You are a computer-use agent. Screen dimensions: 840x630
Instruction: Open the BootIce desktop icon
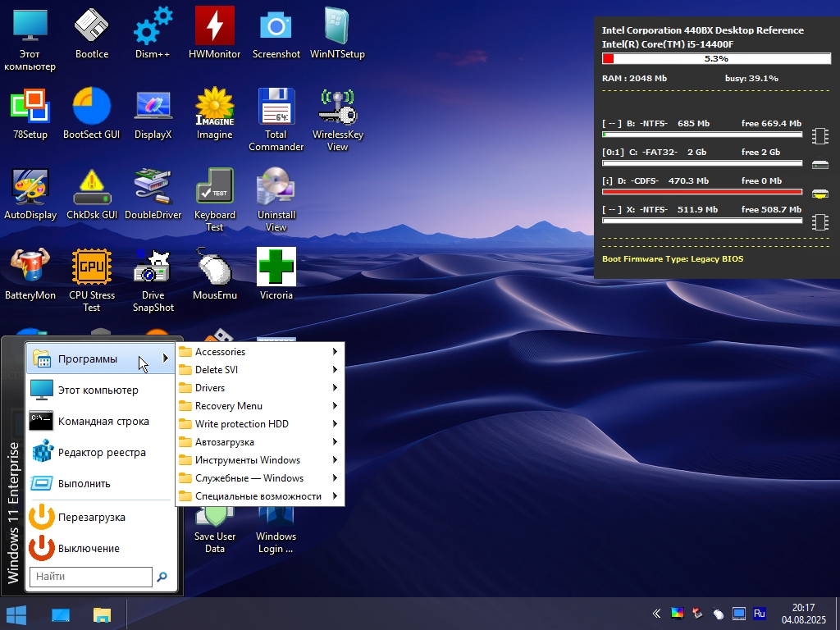pos(92,33)
